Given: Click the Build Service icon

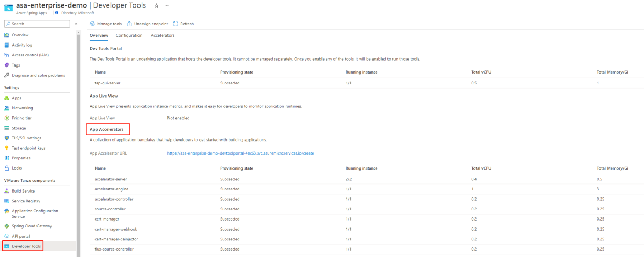Looking at the screenshot, I should [x=6, y=191].
